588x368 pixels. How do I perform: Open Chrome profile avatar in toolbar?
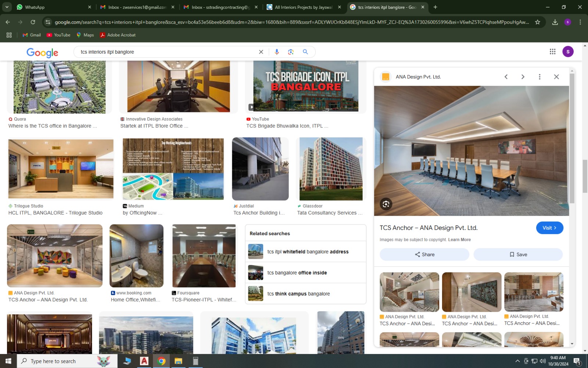[x=567, y=22]
